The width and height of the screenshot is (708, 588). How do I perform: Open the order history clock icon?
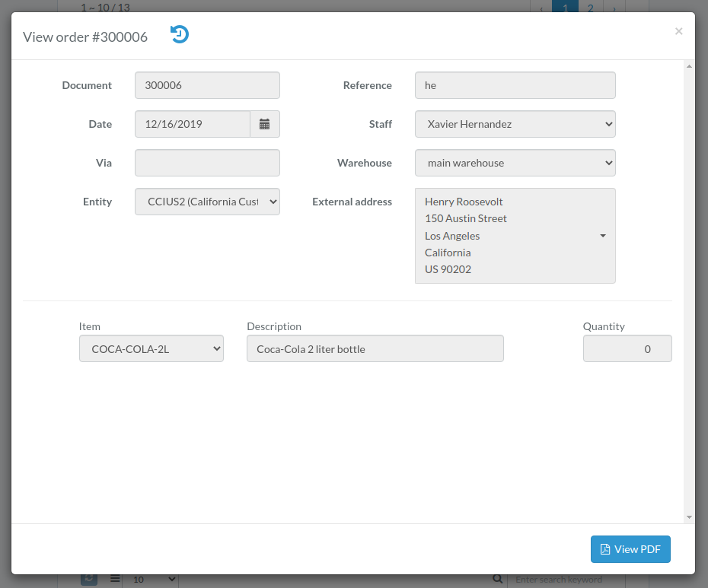(x=179, y=35)
